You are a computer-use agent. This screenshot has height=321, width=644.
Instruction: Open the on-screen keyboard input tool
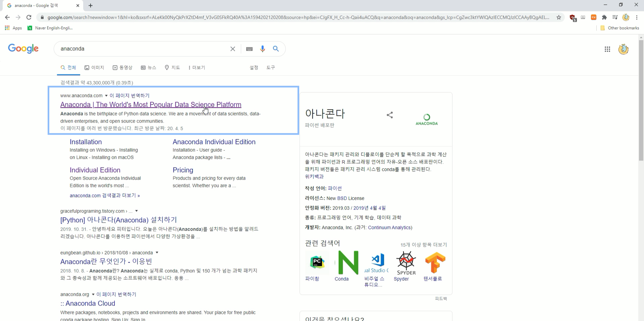click(249, 49)
